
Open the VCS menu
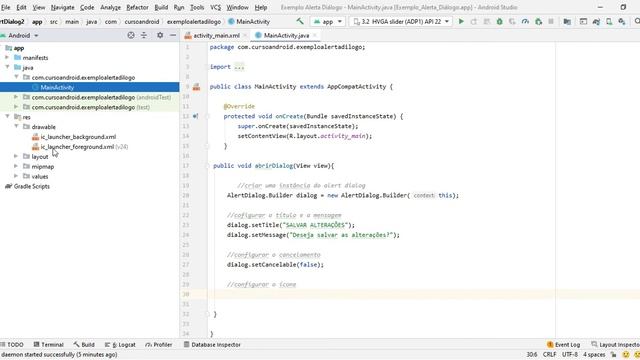point(216,7)
